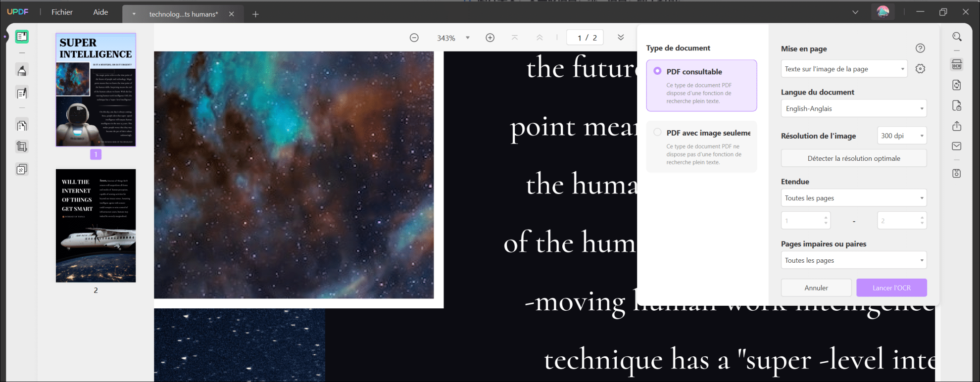This screenshot has width=980, height=382.
Task: Select the Crop Pages tool
Action: pyautogui.click(x=22, y=146)
